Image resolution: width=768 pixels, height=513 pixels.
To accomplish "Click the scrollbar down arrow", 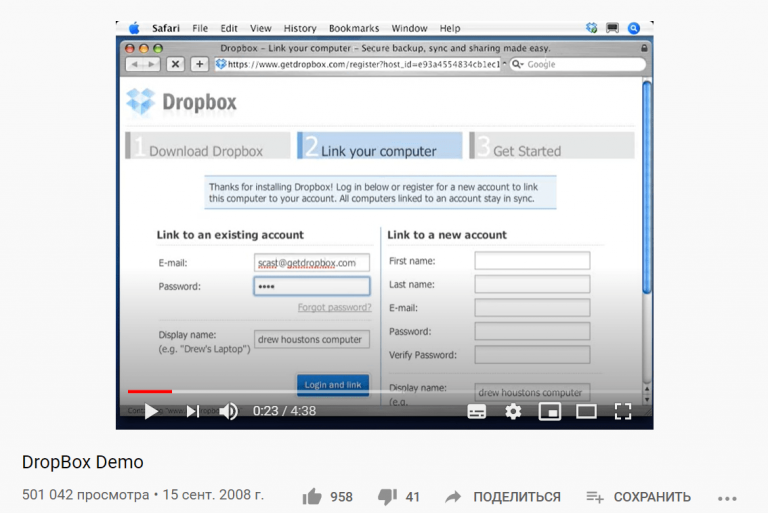I will [647, 399].
